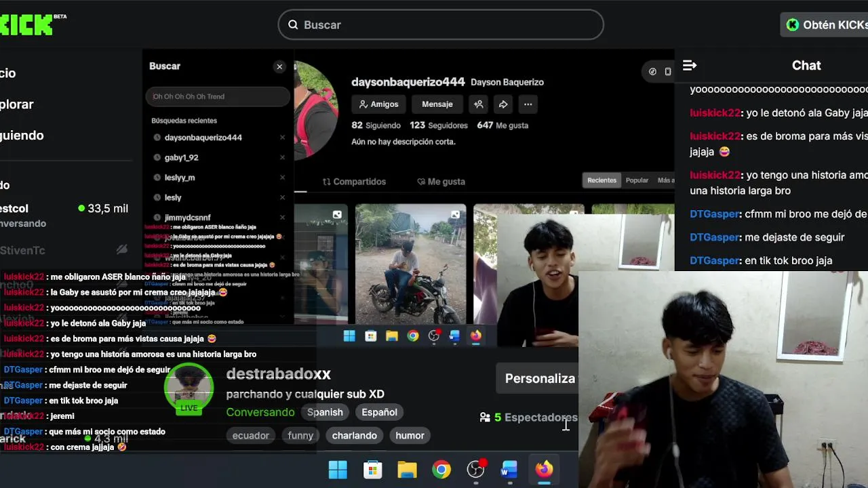
Task: Click the TikTok search field 'Oh Oh Oh Oh Oh Trend'
Action: [218, 96]
